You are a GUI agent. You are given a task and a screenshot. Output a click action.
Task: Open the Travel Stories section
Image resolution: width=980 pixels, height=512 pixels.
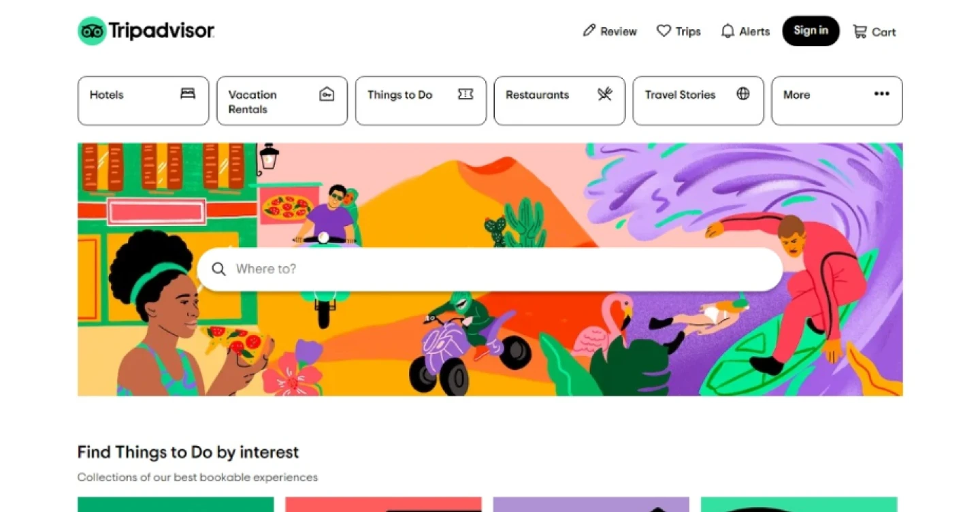[x=698, y=101]
